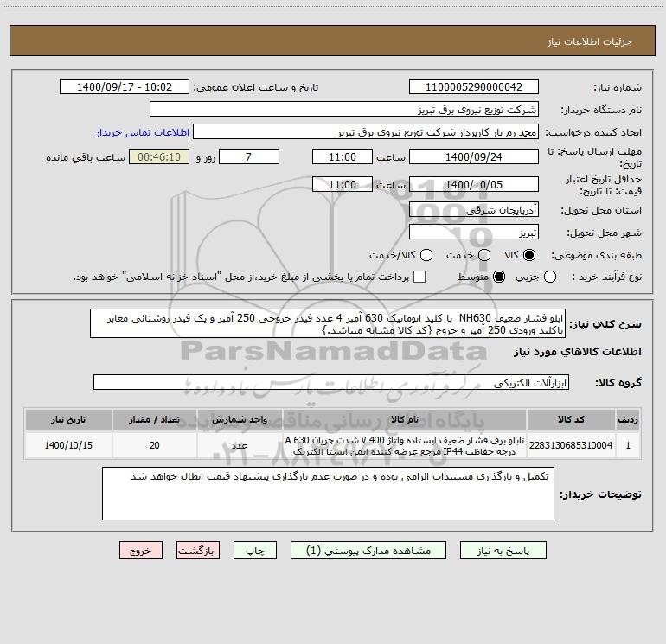Click the delivery city field تبریز
The width and height of the screenshot is (666, 644).
pos(474,233)
